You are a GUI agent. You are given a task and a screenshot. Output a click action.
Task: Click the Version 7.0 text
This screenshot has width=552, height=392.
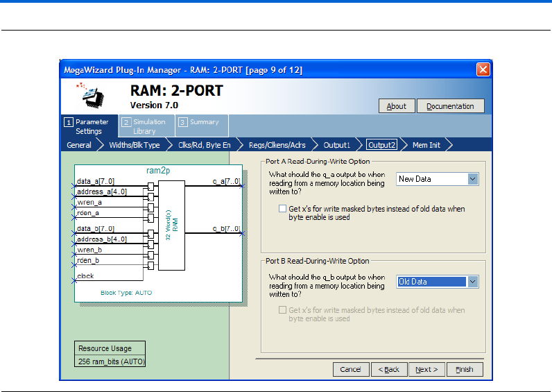[154, 105]
